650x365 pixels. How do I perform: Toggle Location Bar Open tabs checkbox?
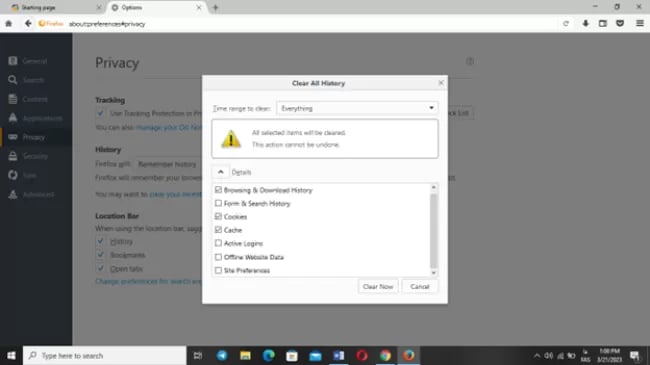click(100, 268)
